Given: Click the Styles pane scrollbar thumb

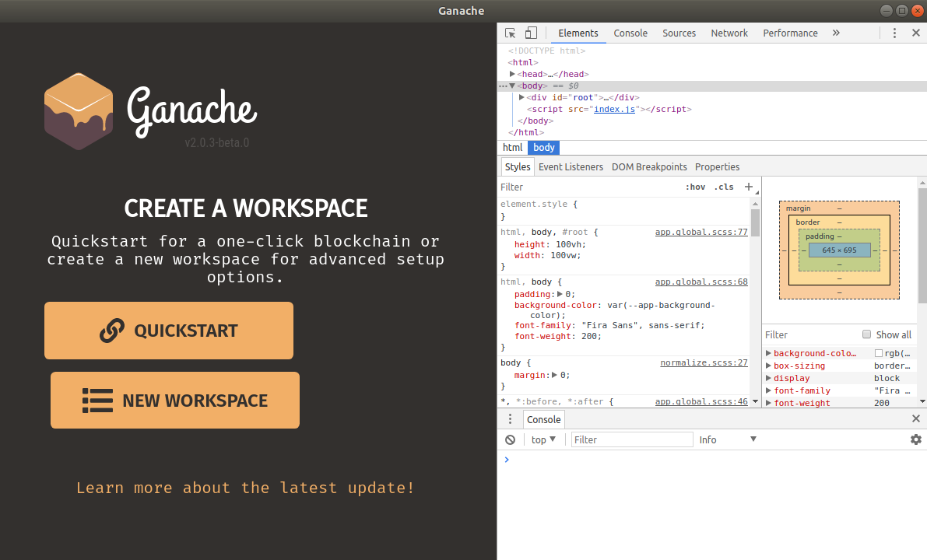Looking at the screenshot, I should coord(755,222).
